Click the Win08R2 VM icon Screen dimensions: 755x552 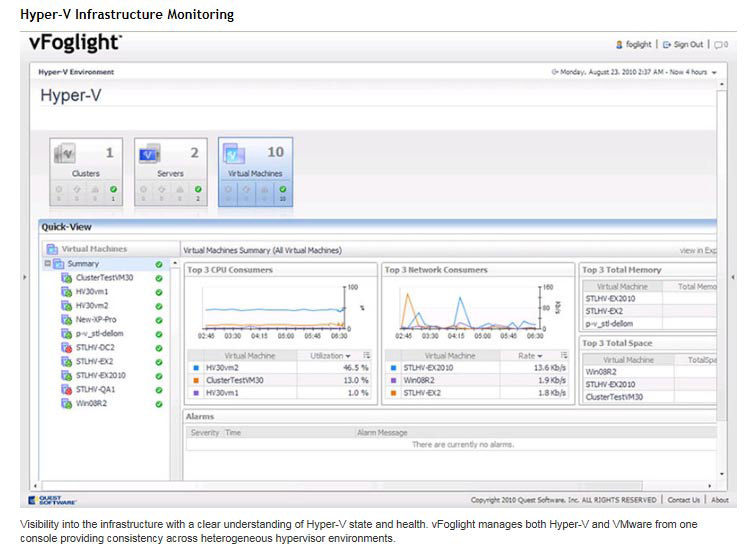66,404
